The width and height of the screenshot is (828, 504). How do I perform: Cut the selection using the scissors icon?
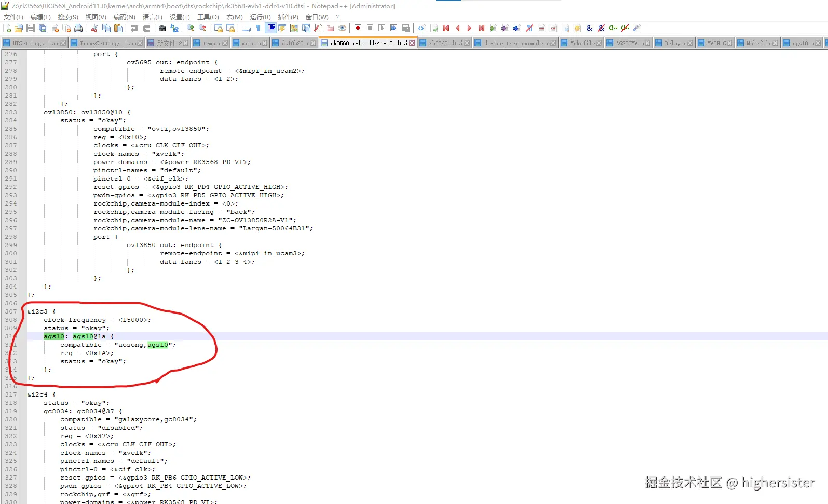pos(94,28)
